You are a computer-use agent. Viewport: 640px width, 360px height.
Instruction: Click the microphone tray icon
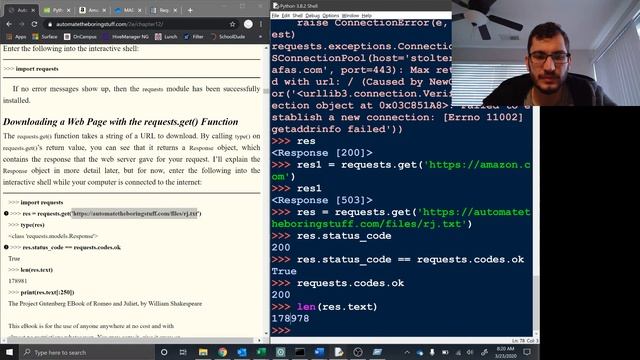click(x=432, y=352)
